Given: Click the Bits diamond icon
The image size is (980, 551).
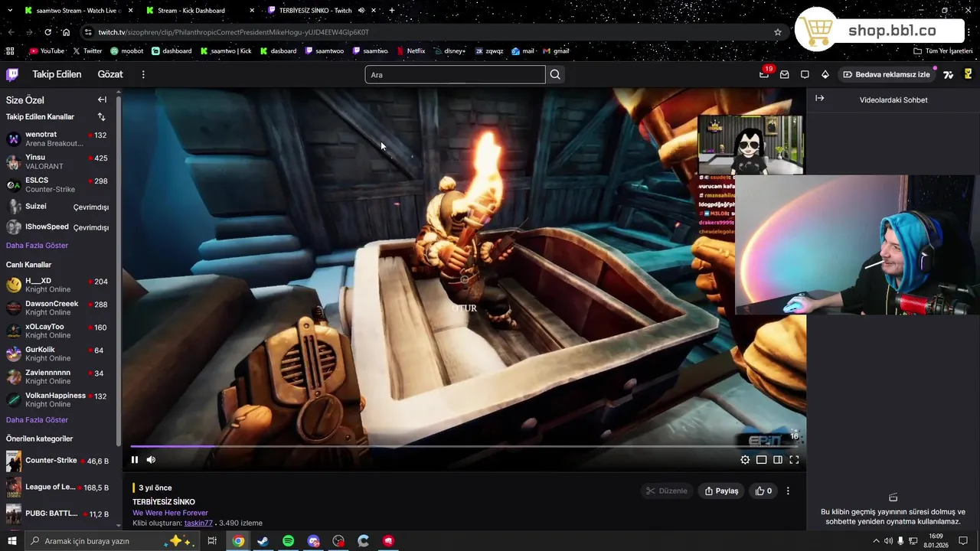Looking at the screenshot, I should 825,74.
